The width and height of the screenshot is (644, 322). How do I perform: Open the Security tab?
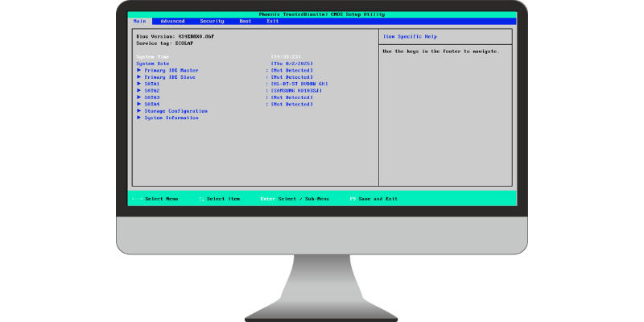pos(212,21)
